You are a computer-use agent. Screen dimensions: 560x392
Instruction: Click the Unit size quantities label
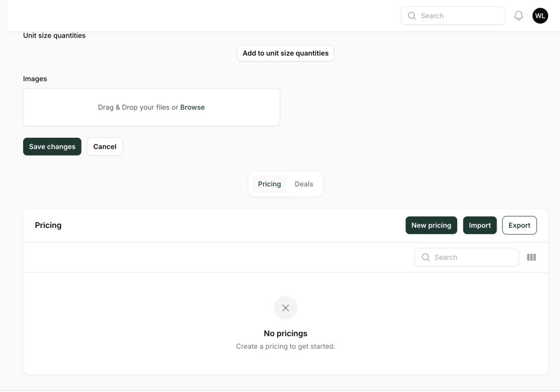pos(54,36)
